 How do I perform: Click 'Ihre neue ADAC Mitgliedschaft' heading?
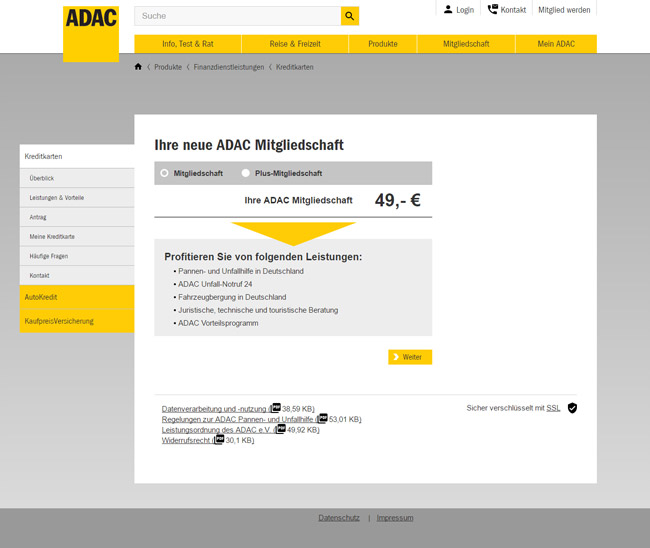pyautogui.click(x=249, y=145)
